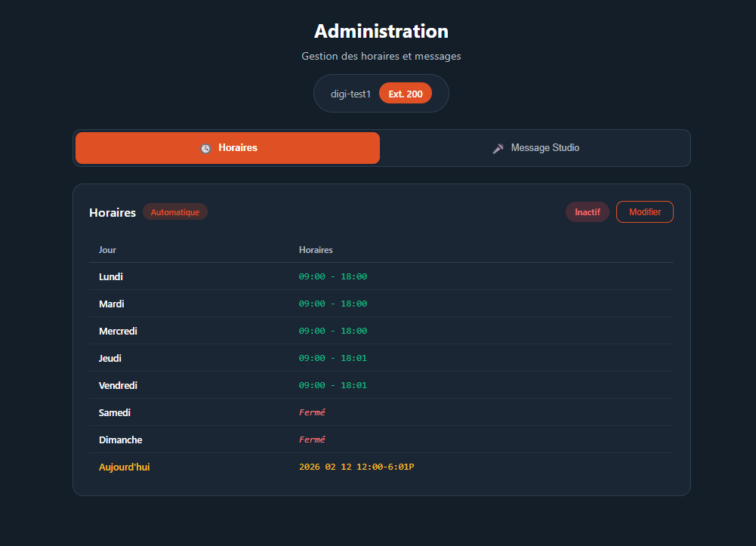
Task: Click the microphone icon beside Message Studio
Action: pyautogui.click(x=498, y=147)
